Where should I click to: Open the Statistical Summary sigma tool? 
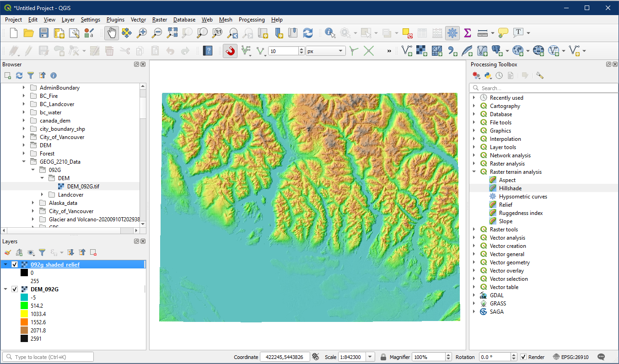click(467, 33)
